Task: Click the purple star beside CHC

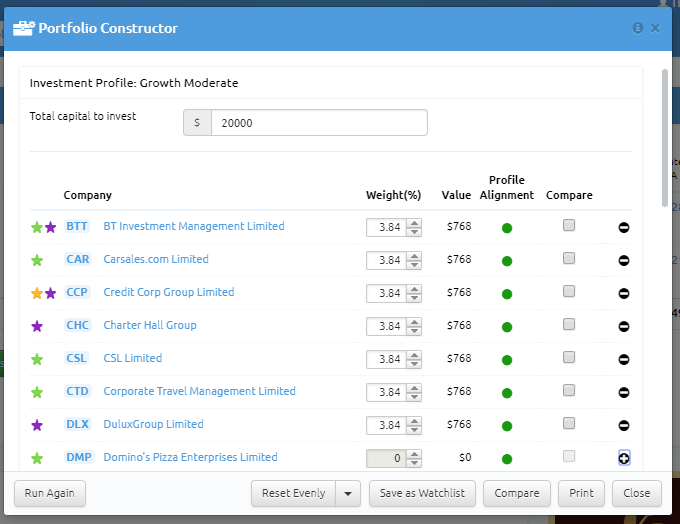Action: click(x=37, y=326)
